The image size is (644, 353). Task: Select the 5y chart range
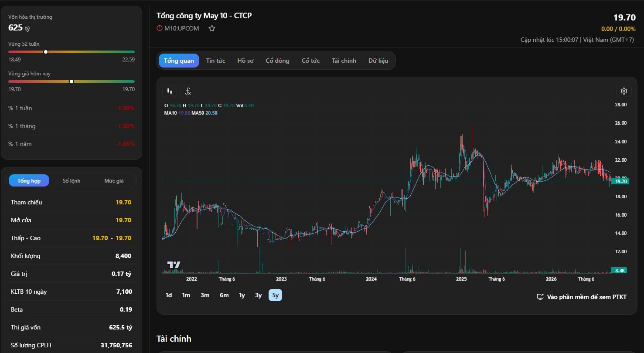pyautogui.click(x=276, y=295)
